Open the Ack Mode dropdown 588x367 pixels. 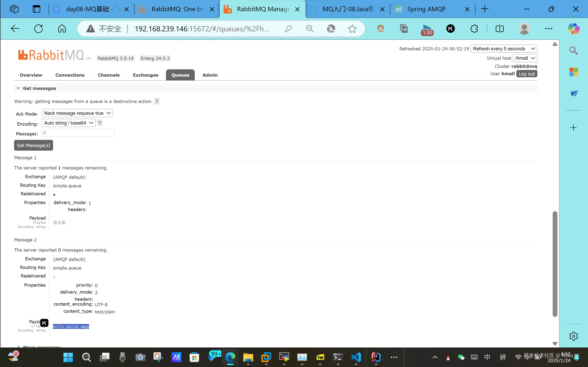click(77, 113)
